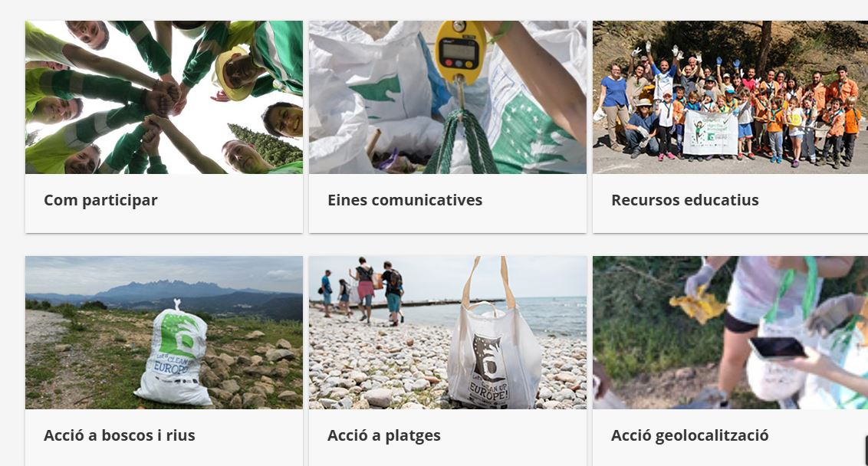Open the Acció geolocalització title link

point(690,435)
